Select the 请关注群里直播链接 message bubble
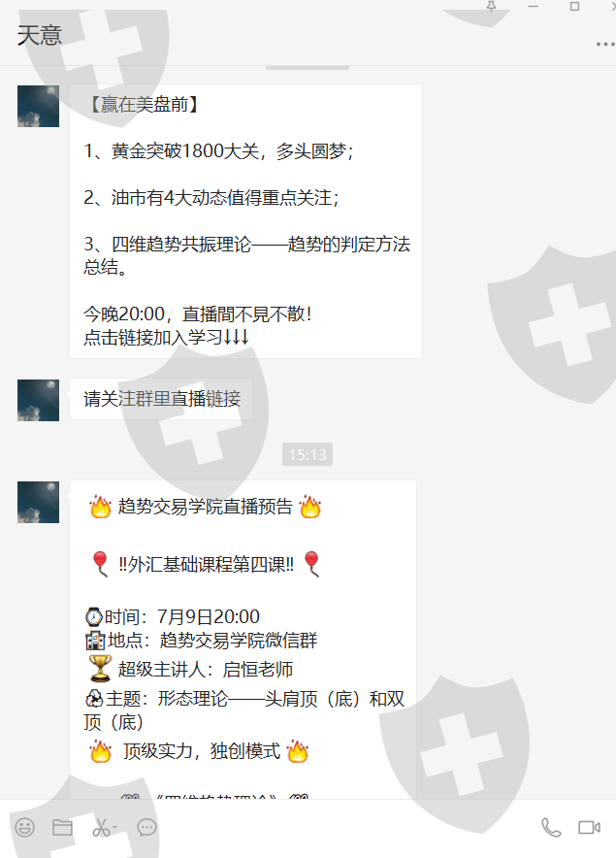Viewport: 616px width, 858px height. pos(161,399)
